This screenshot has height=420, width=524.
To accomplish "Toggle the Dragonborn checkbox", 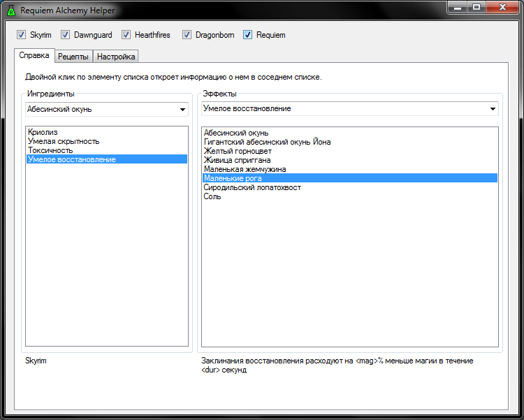I will (187, 35).
